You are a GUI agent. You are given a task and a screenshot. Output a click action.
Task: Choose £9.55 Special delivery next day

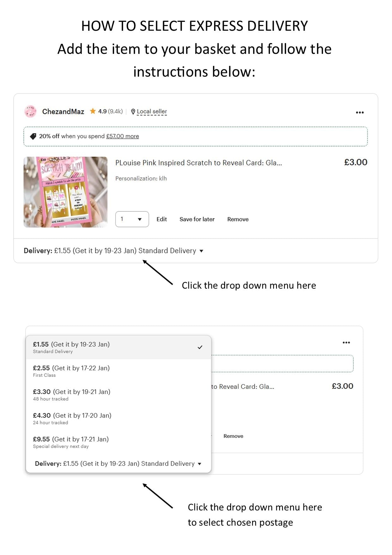pos(118,442)
